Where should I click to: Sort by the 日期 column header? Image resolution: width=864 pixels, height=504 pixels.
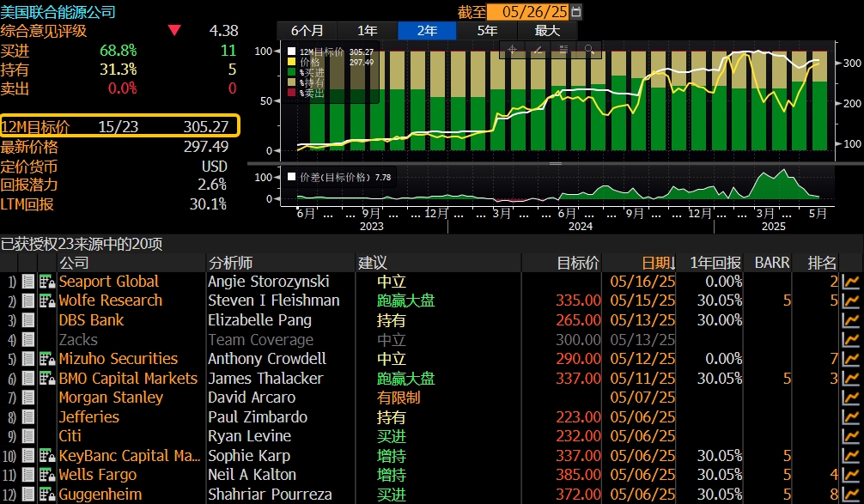659,263
